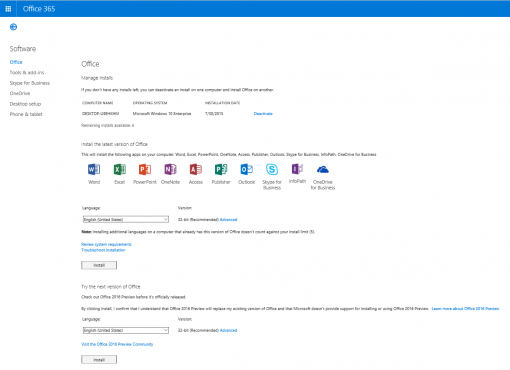
Task: Click the OPERATING SYSTEM column header
Action: pos(150,103)
